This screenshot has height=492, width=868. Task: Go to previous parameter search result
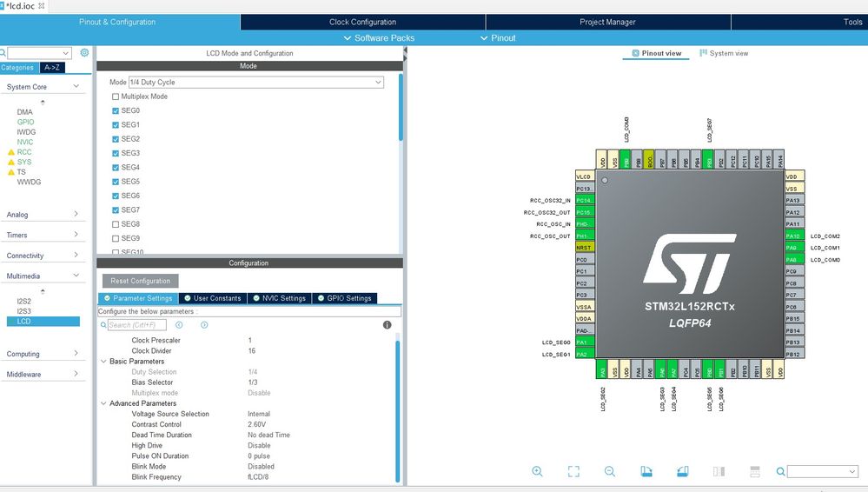[179, 325]
